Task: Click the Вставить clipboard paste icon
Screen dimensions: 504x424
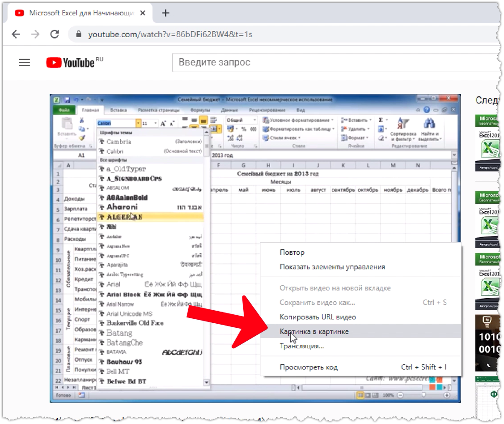Action: click(x=67, y=124)
